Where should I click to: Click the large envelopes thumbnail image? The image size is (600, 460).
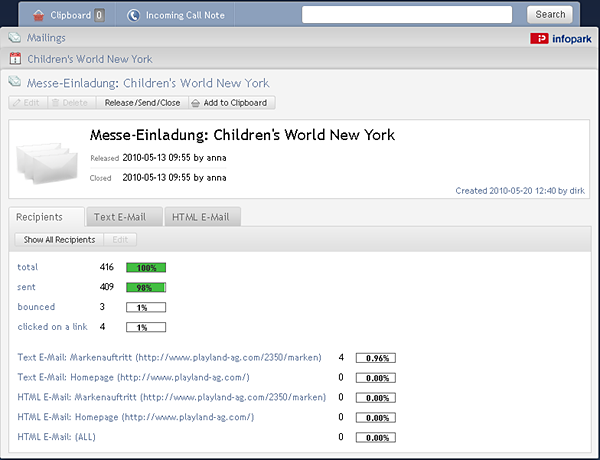47,163
